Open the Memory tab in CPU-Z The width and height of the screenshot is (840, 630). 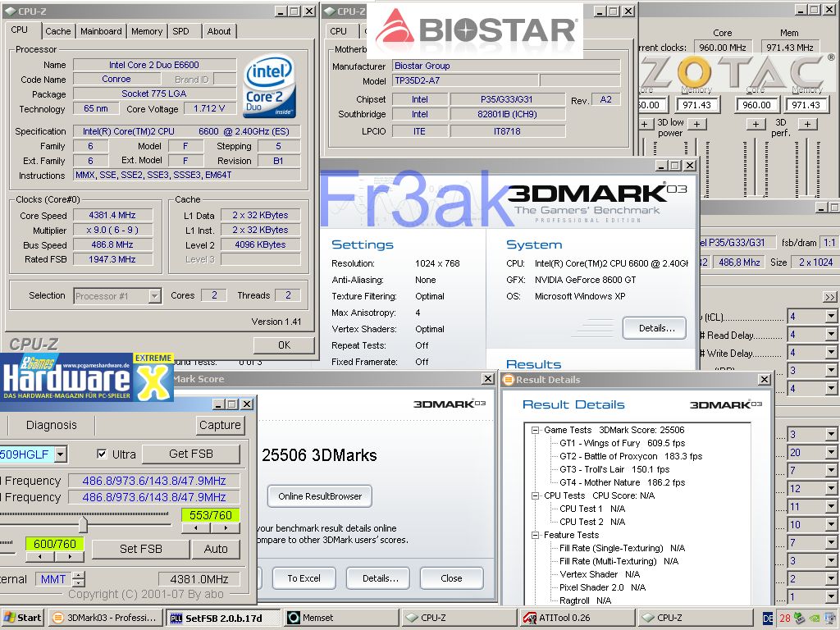coord(147,31)
